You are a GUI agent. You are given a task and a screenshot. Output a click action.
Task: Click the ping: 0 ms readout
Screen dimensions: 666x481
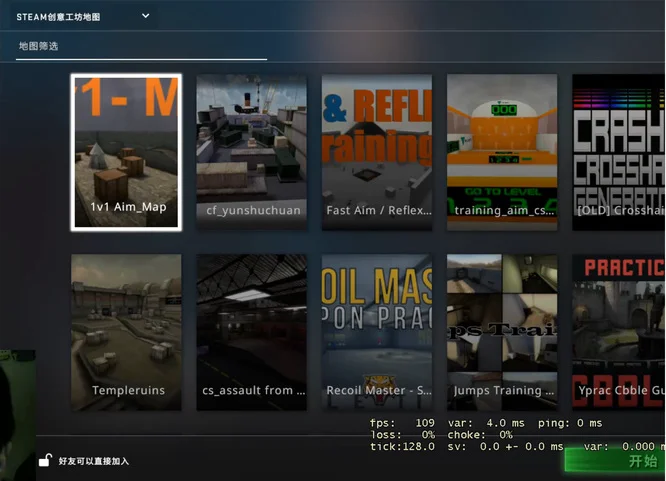[x=570, y=423]
